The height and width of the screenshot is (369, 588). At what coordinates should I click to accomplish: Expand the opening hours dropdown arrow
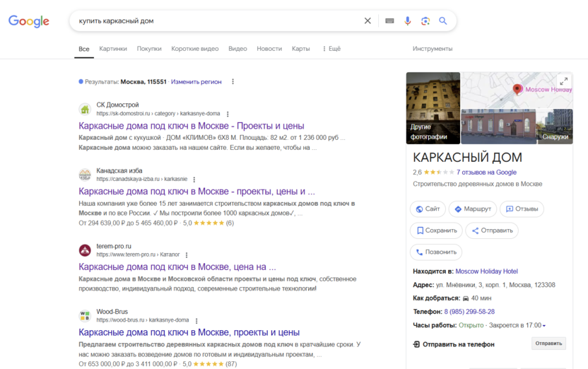pos(544,326)
